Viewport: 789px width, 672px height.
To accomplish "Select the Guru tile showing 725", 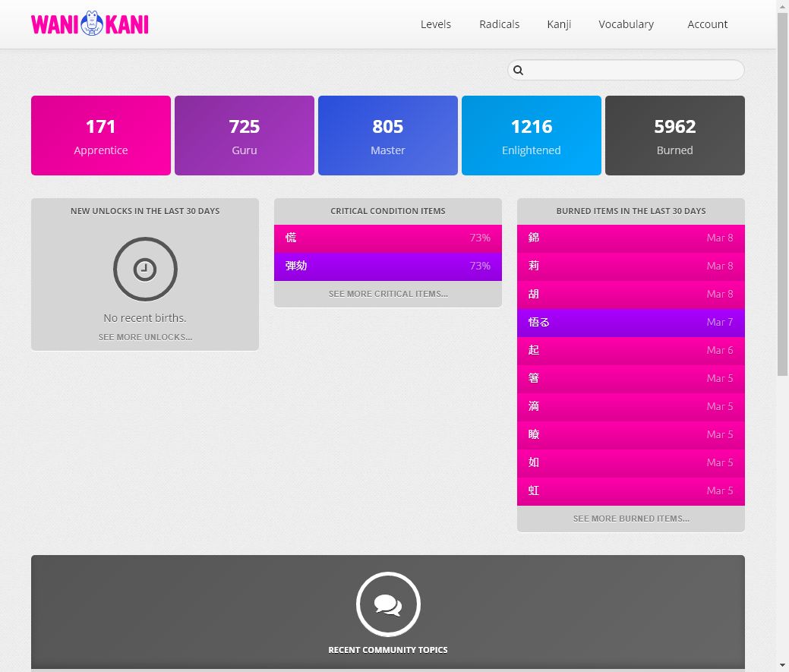I will pos(244,135).
